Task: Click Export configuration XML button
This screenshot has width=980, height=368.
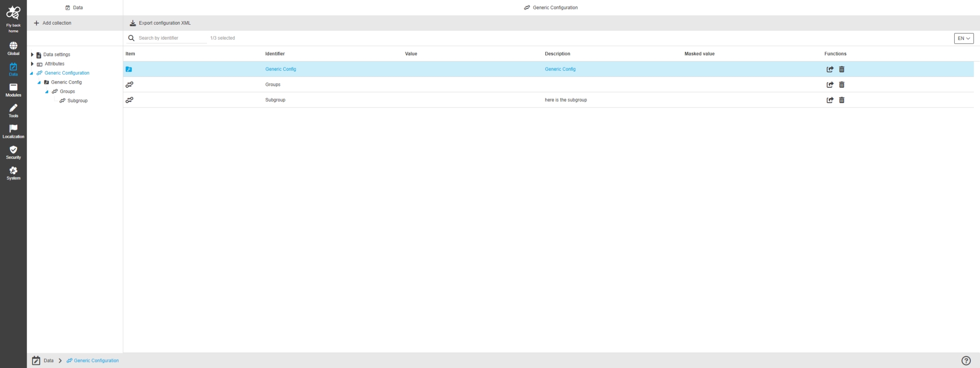Action: click(x=160, y=23)
